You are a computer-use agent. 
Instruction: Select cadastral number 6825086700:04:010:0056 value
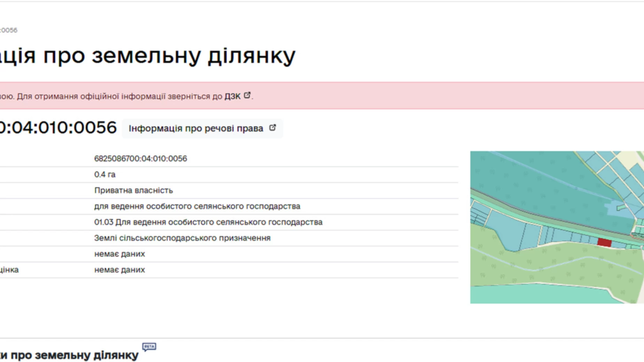click(141, 159)
